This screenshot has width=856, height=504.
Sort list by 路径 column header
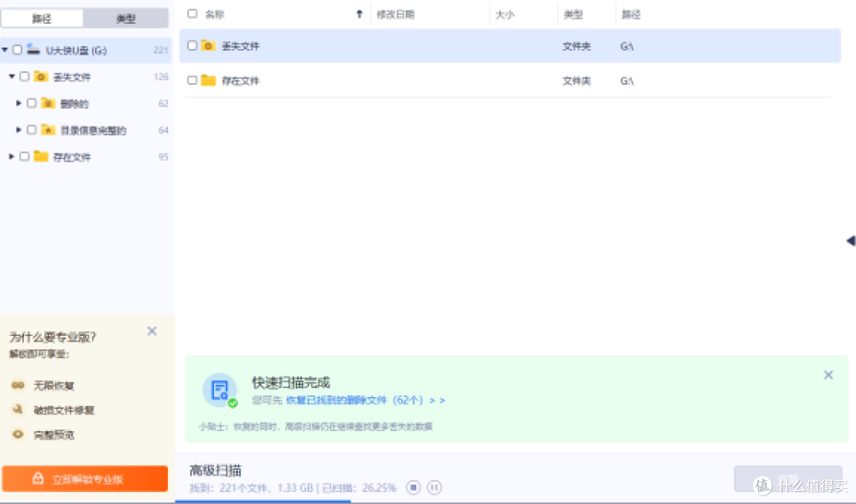[631, 14]
